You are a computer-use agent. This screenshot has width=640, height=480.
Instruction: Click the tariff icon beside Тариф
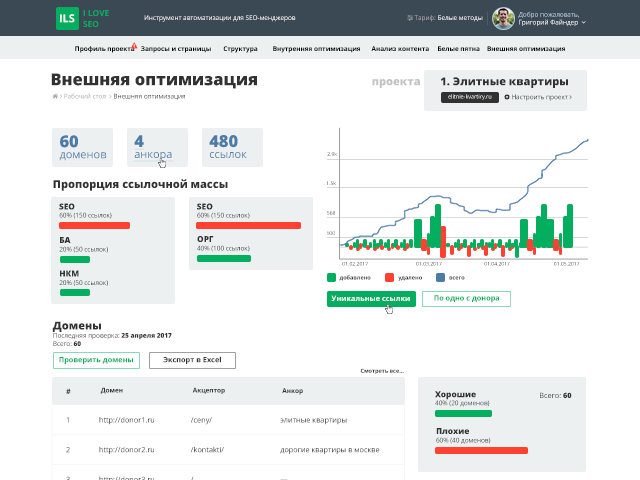click(410, 18)
